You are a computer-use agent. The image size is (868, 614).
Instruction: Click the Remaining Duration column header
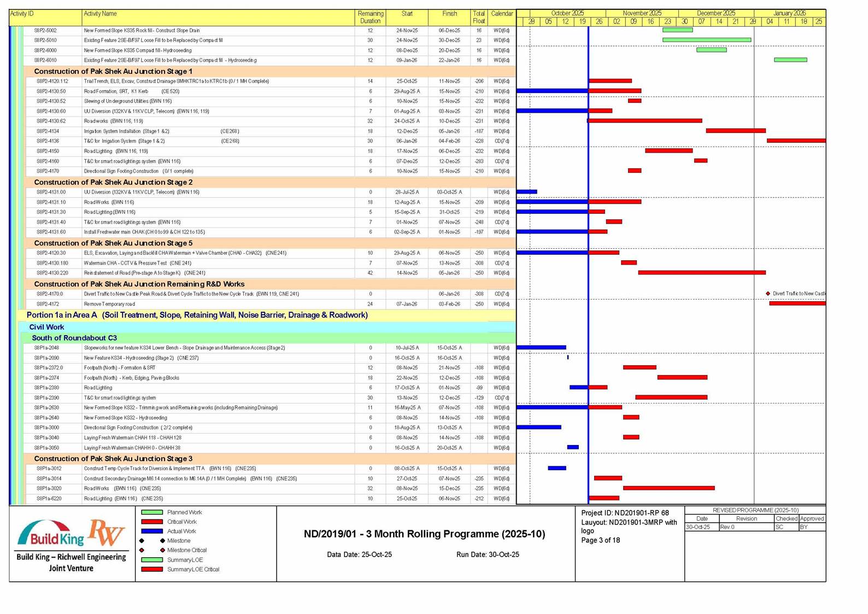tap(370, 17)
